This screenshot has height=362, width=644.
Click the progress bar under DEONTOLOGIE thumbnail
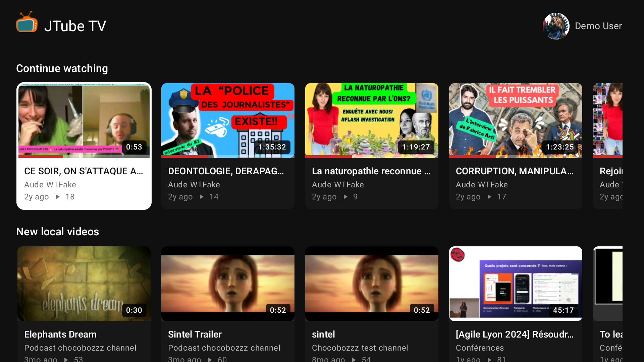tap(228, 157)
